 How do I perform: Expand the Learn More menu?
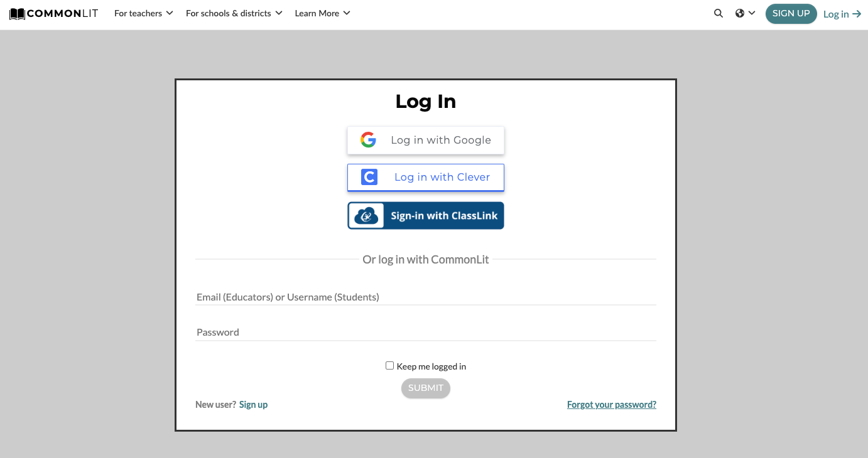click(323, 13)
